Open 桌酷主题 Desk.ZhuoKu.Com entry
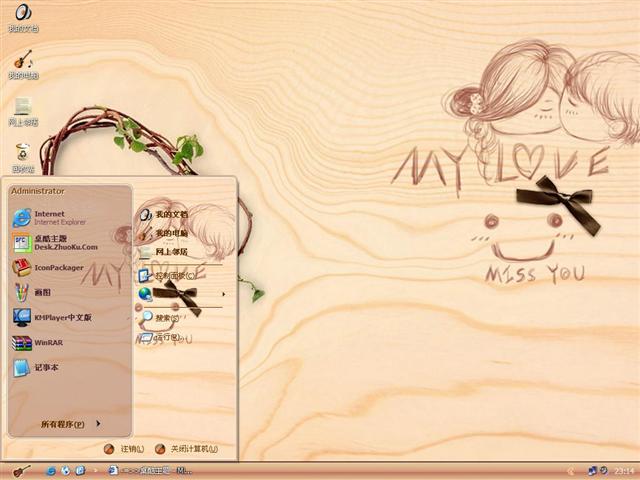640x480 pixels. [x=69, y=243]
